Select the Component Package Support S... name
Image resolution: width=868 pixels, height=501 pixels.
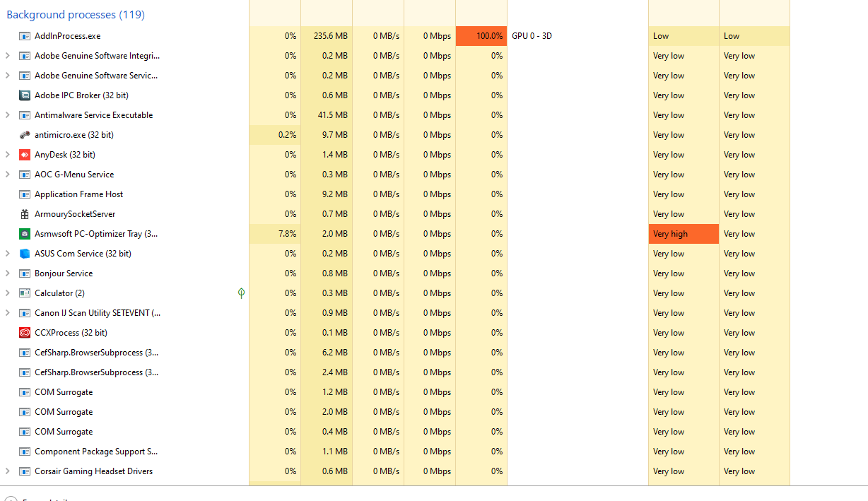click(96, 452)
